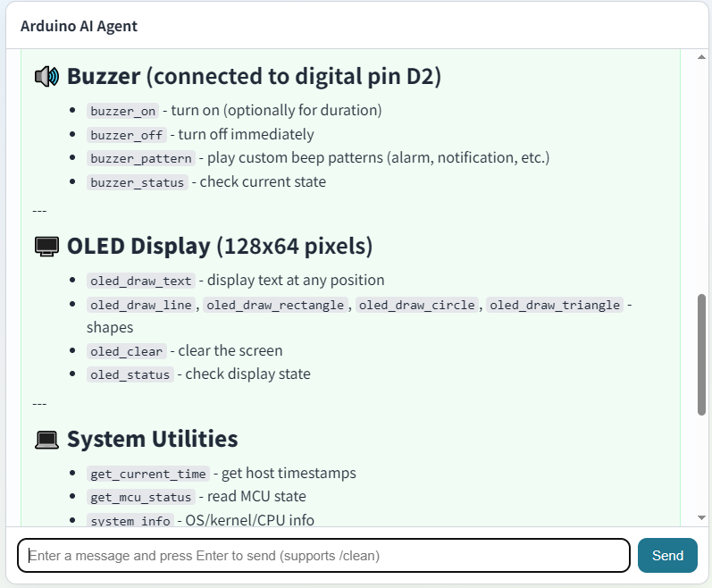Click 'read MCU state' description
Screen dimensions: 712x588
point(256,496)
